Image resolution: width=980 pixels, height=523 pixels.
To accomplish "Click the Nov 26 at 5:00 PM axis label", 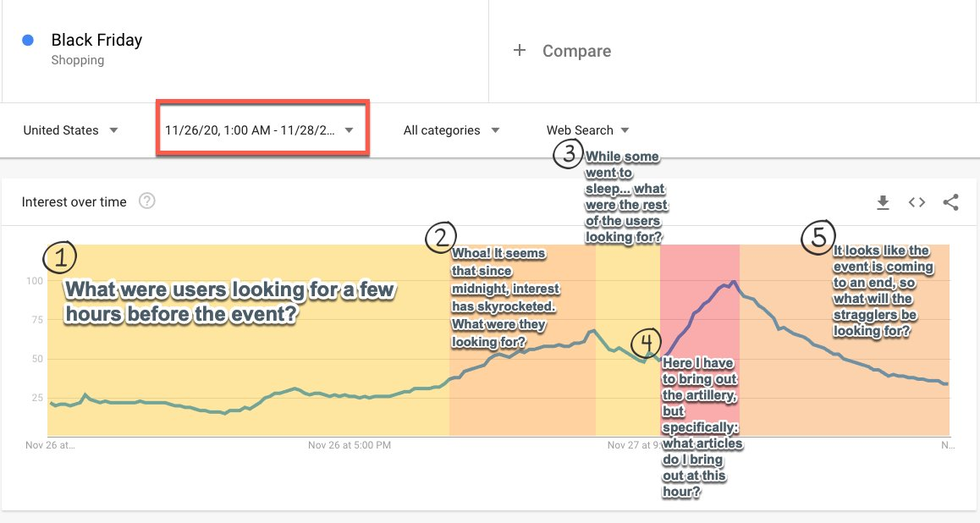I will tap(351, 444).
